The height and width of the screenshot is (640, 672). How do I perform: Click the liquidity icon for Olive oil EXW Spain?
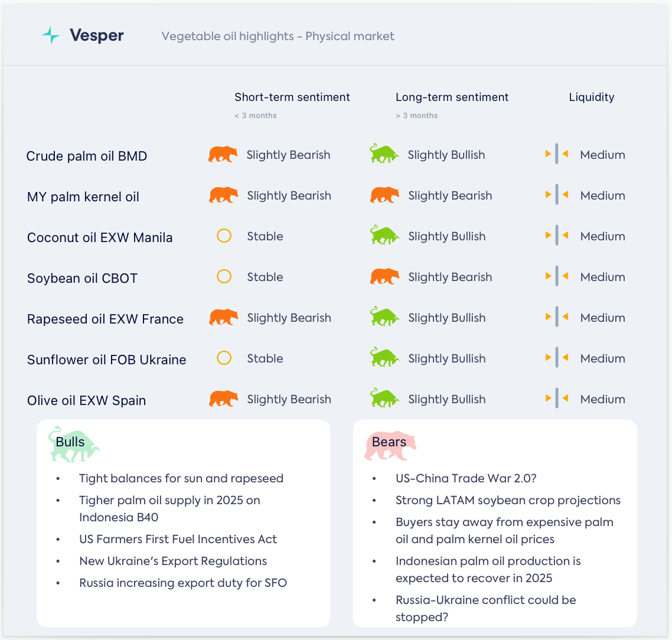coord(556,399)
